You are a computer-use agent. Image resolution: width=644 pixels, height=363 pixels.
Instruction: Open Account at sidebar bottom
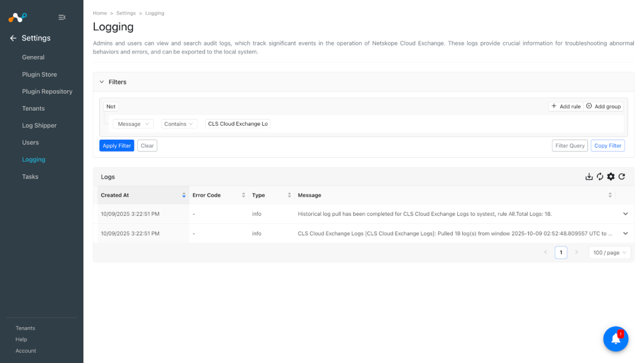(26, 351)
